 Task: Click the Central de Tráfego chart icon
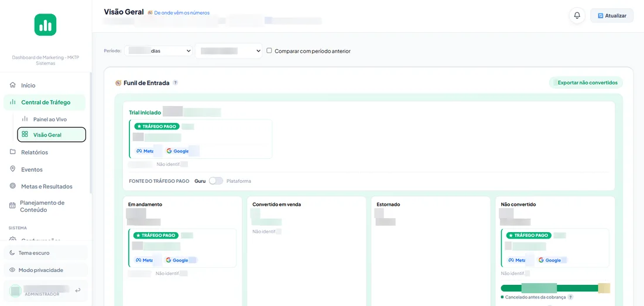(13, 102)
